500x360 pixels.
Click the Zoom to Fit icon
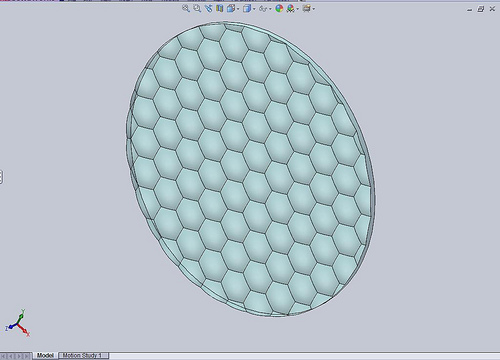pyautogui.click(x=186, y=9)
